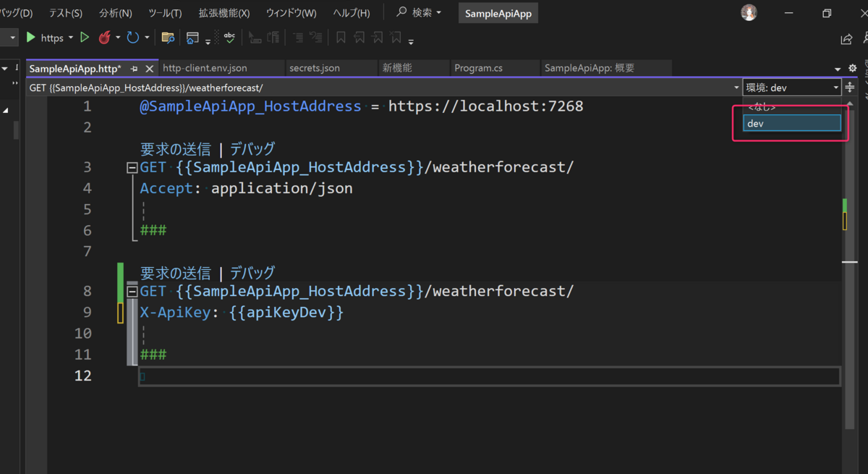Viewport: 868px width, 474px height.
Task: Open the テスト(S) menu
Action: point(65,13)
